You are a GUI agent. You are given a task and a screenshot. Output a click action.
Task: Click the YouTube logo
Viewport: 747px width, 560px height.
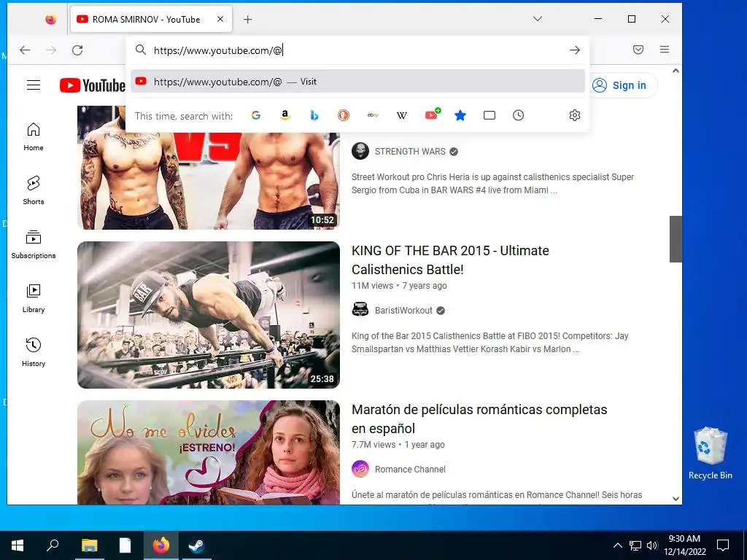(93, 86)
